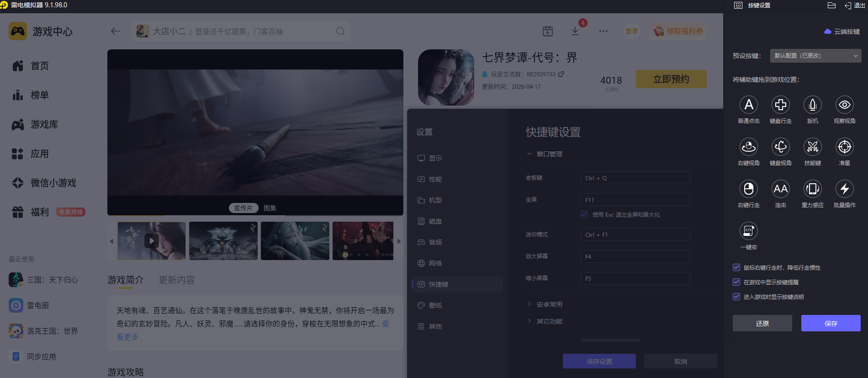
Task: Open the three-dot more menu
Action: point(603,31)
